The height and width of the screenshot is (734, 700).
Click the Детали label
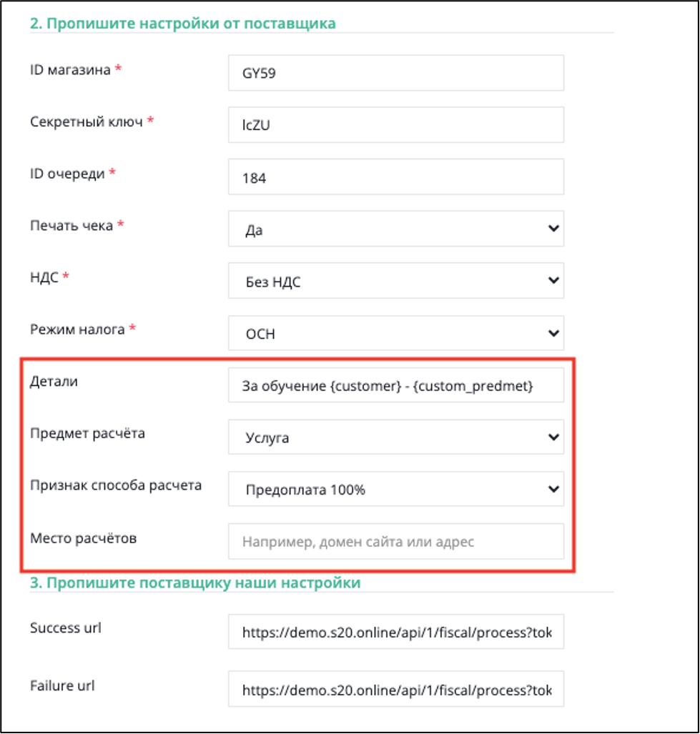tap(54, 382)
